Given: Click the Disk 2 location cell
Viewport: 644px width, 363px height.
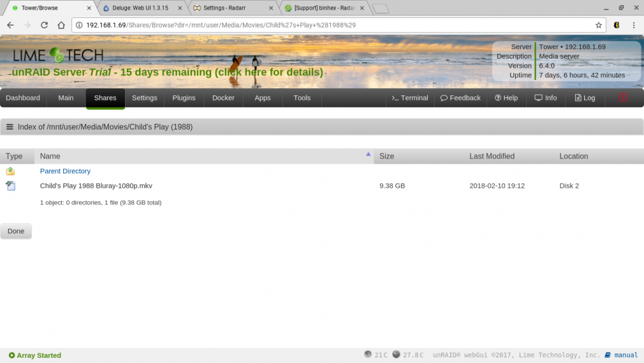Looking at the screenshot, I should tap(569, 186).
